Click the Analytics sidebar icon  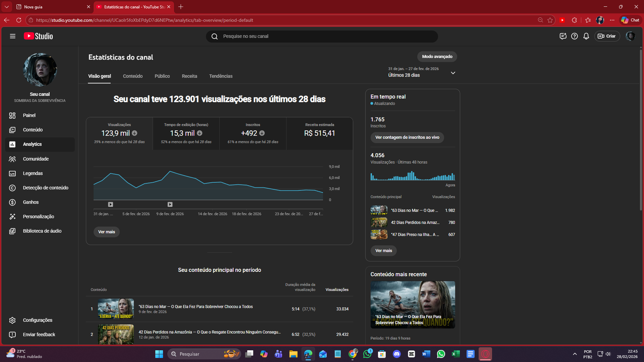click(x=12, y=144)
